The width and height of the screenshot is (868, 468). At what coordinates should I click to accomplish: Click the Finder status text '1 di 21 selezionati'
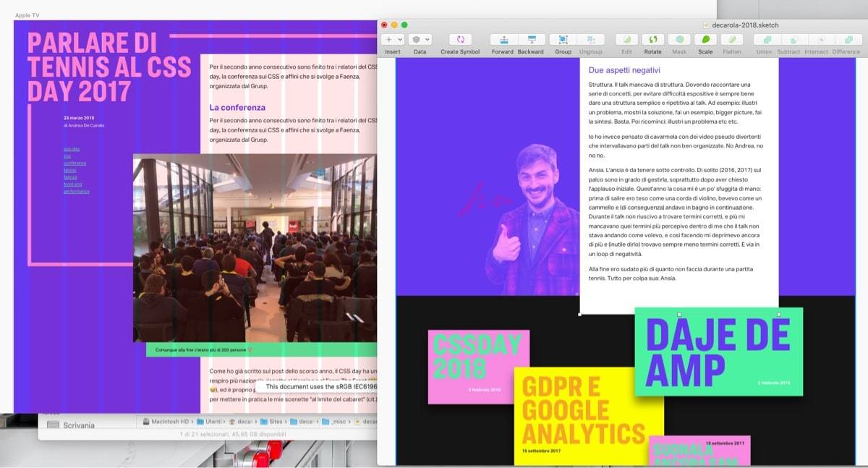click(233, 435)
